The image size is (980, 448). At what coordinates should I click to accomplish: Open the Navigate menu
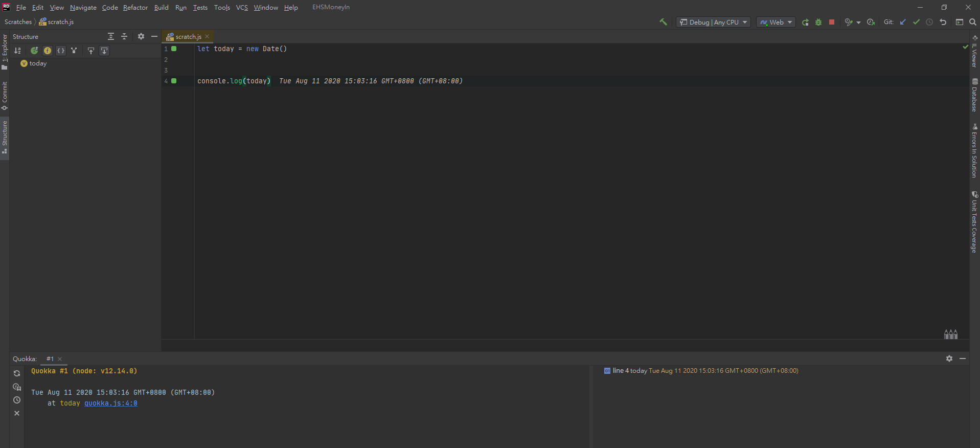[83, 8]
